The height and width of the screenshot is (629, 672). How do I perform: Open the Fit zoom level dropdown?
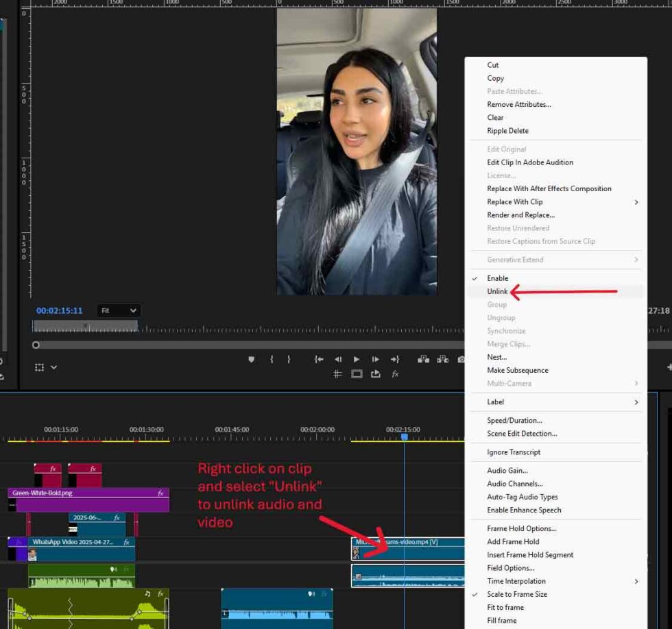(x=119, y=310)
